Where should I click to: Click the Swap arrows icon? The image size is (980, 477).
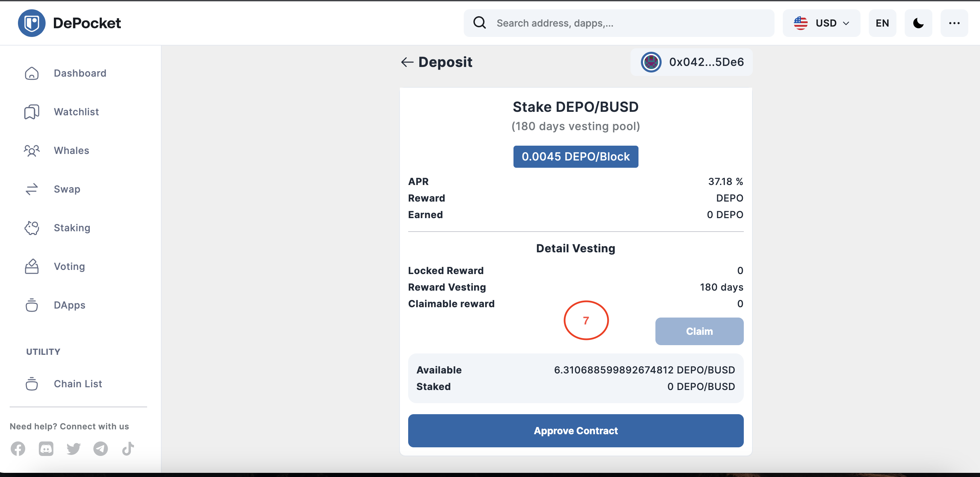pyautogui.click(x=31, y=189)
